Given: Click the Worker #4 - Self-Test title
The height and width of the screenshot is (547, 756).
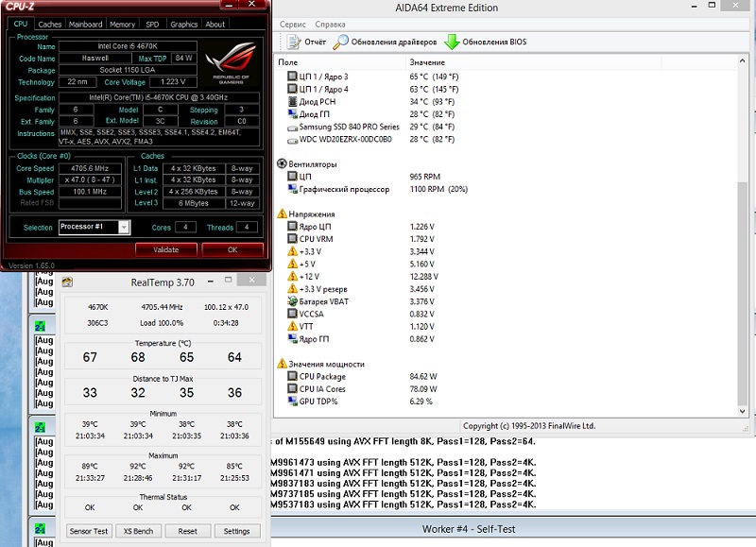Looking at the screenshot, I should (x=469, y=529).
